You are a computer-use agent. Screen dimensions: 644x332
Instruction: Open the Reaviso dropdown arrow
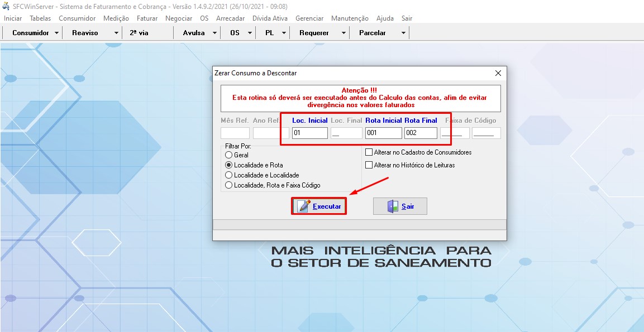point(116,33)
